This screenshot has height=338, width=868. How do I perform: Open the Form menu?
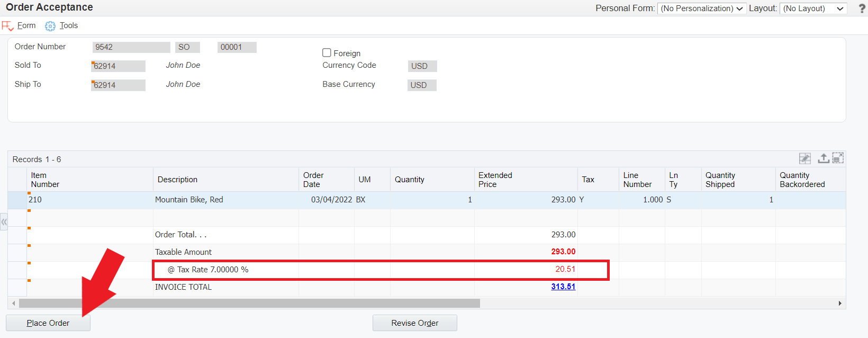(26, 25)
